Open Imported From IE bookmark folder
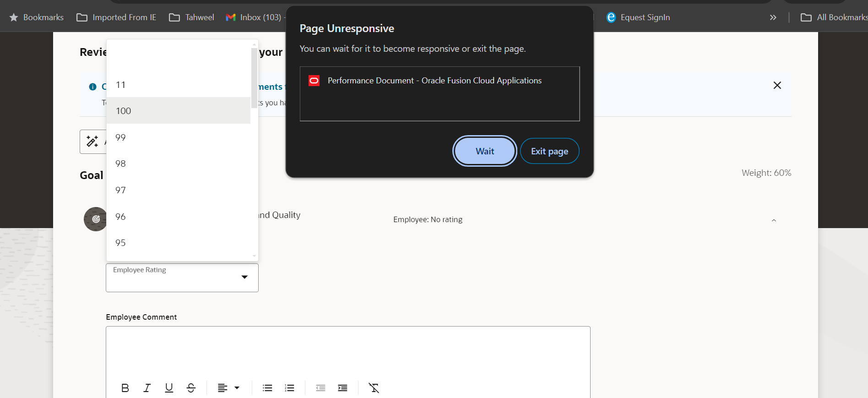Viewport: 868px width, 398px height. tap(116, 17)
